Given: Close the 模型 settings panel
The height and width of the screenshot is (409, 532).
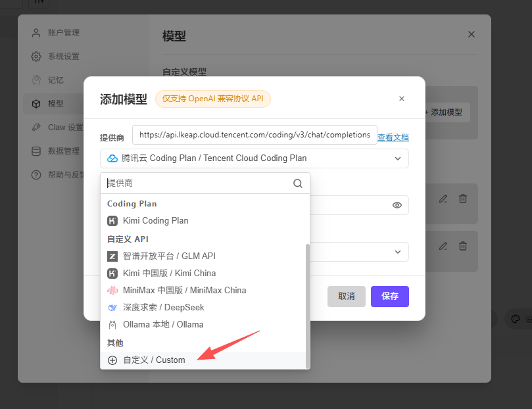Looking at the screenshot, I should tap(472, 34).
